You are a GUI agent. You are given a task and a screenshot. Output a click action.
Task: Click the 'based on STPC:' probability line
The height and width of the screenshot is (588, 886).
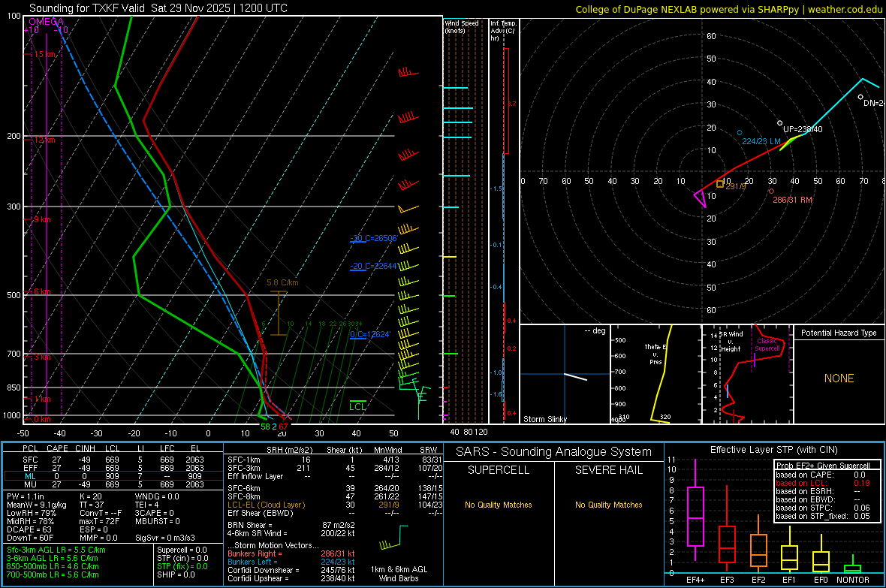coord(823,508)
